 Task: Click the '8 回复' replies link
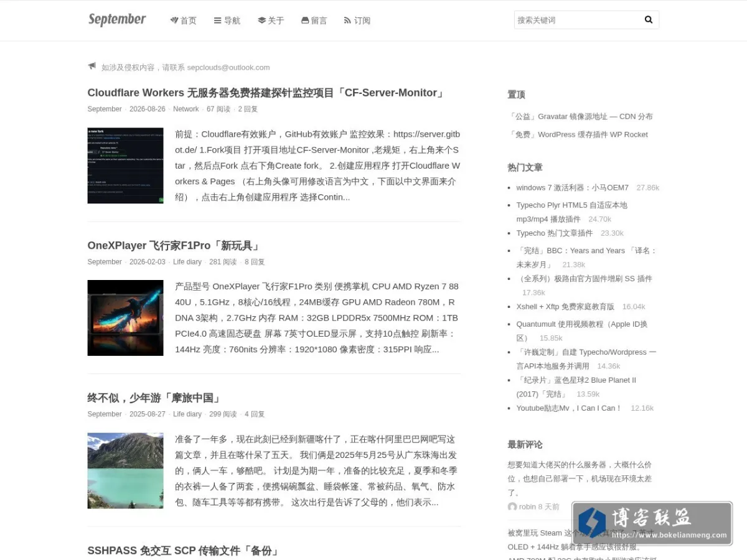(x=255, y=262)
